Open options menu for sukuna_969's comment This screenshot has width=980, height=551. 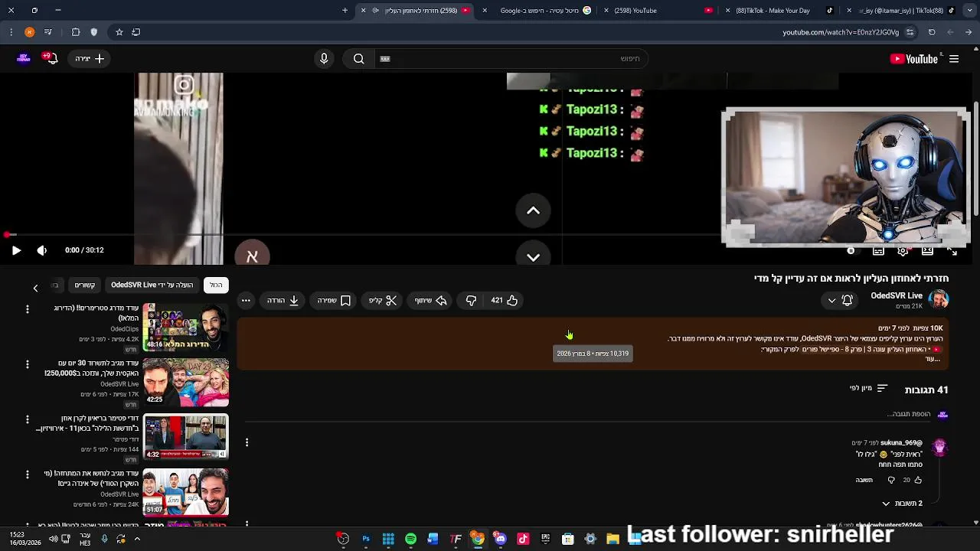247,442
